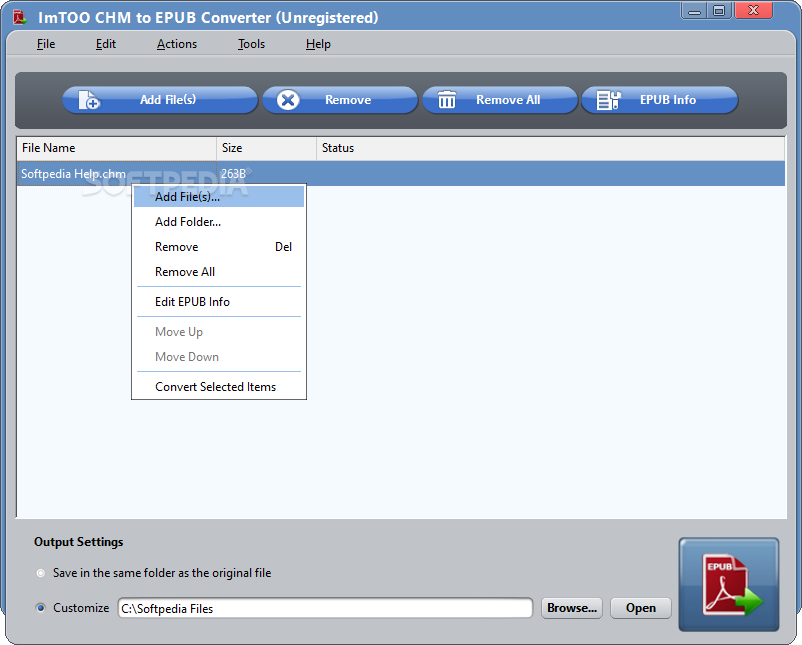Image resolution: width=802 pixels, height=645 pixels.
Task: Click Move Down in the context menu
Action: pyautogui.click(x=219, y=357)
